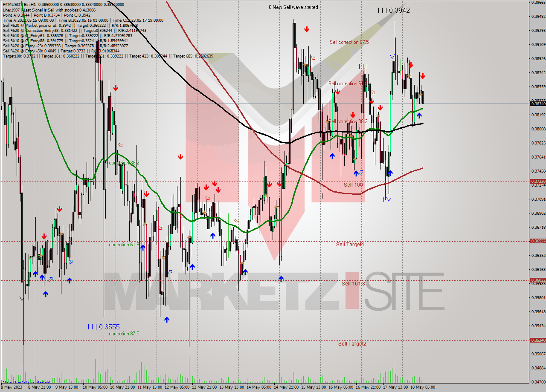
Task: Click the 0.38008 price axis label
Action: [538, 129]
